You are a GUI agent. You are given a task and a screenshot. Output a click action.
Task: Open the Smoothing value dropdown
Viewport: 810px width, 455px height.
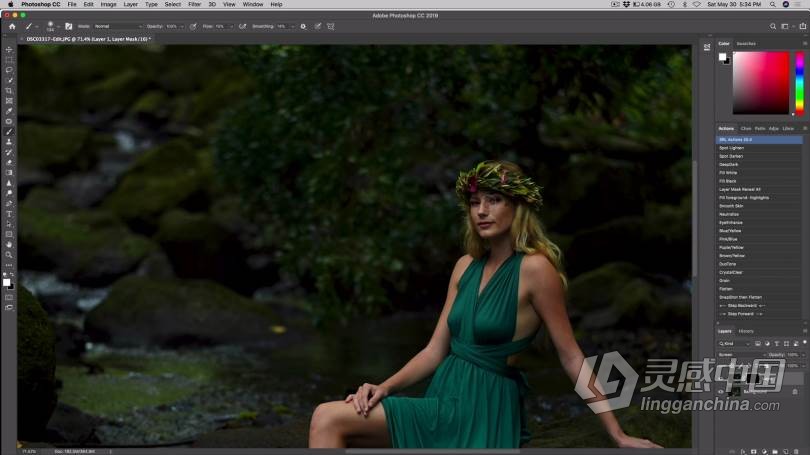[x=292, y=26]
